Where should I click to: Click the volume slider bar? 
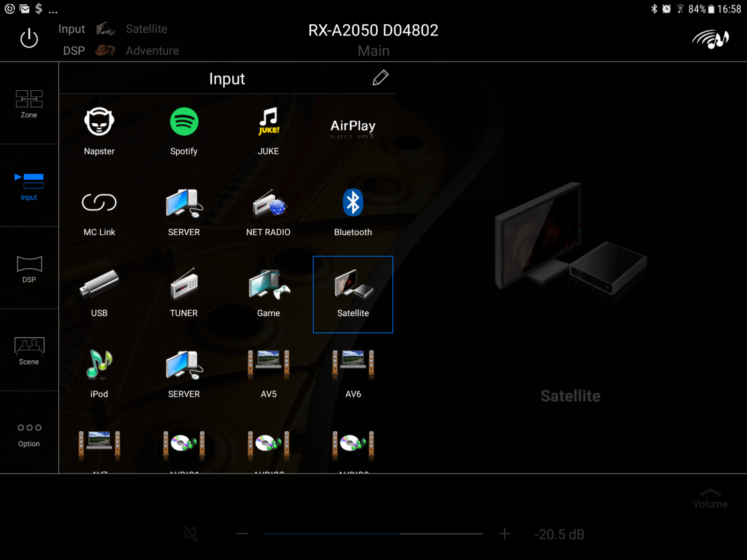(x=374, y=533)
